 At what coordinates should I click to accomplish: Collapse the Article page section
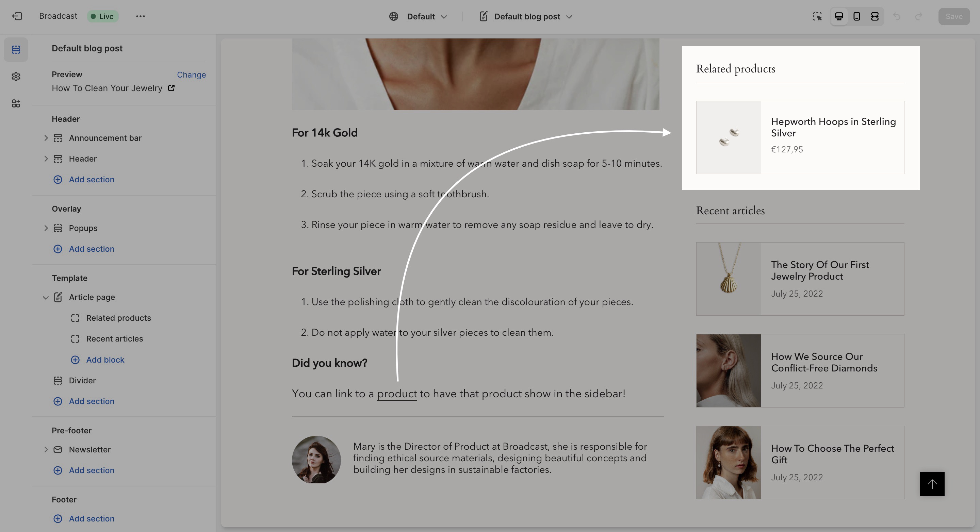(46, 297)
